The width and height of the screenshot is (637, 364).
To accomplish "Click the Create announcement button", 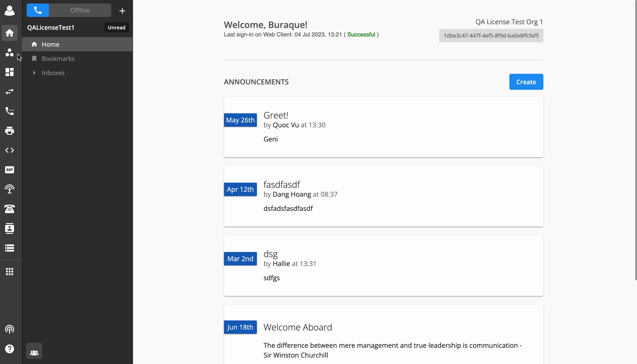I will pos(526,82).
